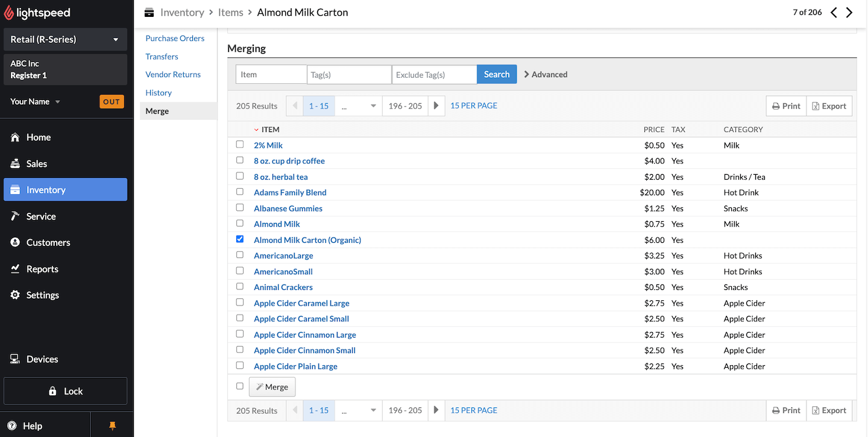Viewport: 868px width, 437px height.
Task: Click the Reports chart icon
Action: pyautogui.click(x=16, y=269)
